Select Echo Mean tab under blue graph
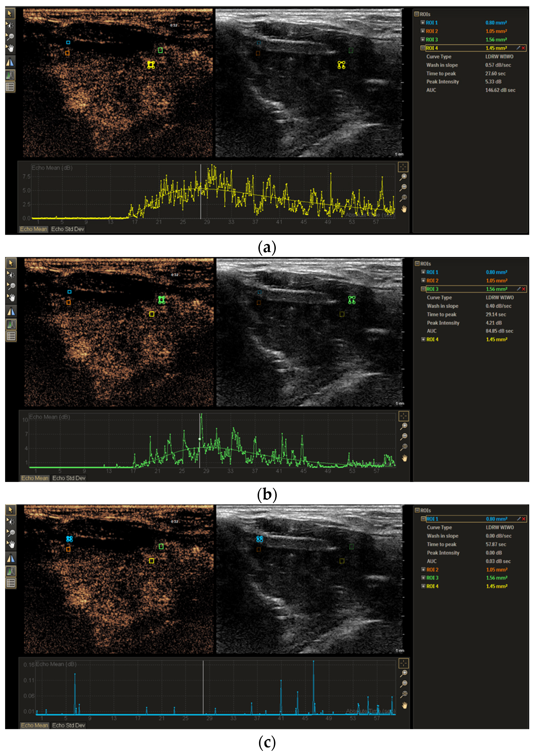The height and width of the screenshot is (756, 534). click(x=35, y=725)
